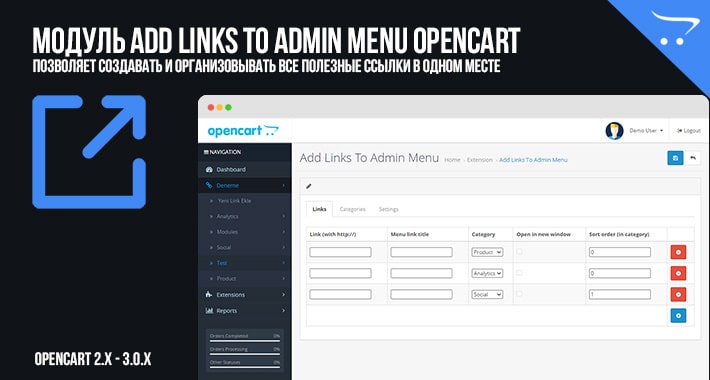Screen dimensions: 710x380
Task: Click the OpenCart cart logo in top corner
Action: (x=675, y=27)
